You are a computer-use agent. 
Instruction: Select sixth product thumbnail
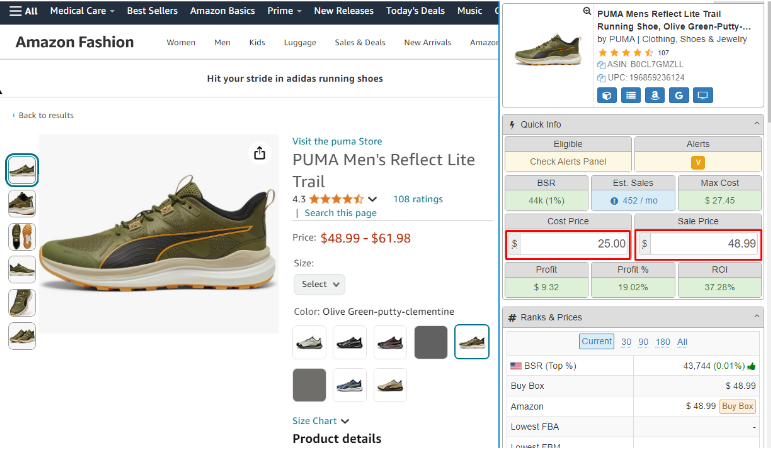tap(22, 336)
